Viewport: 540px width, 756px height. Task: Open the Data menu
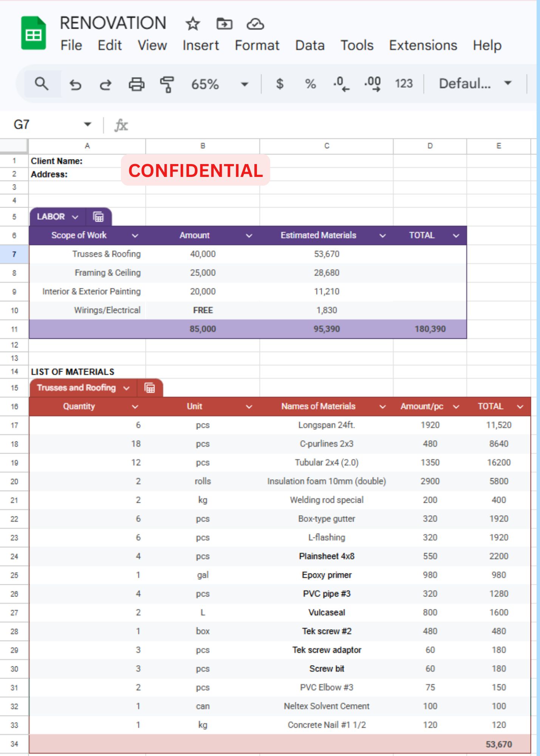[310, 45]
